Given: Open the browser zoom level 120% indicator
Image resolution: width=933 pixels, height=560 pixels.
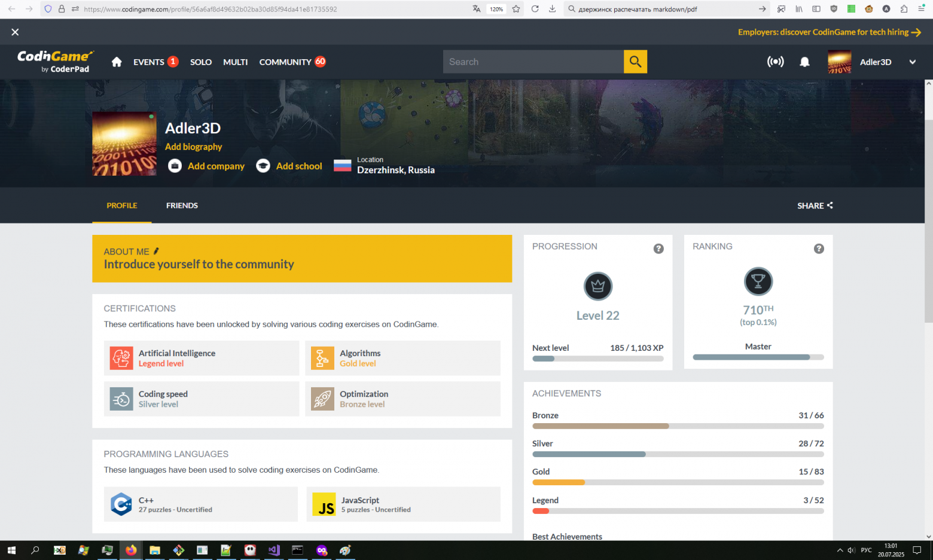Looking at the screenshot, I should 496,9.
